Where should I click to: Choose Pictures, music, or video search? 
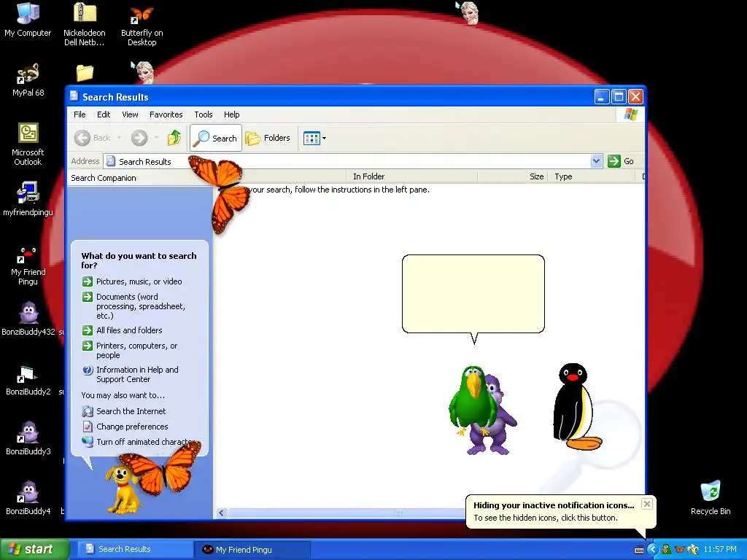[132, 281]
